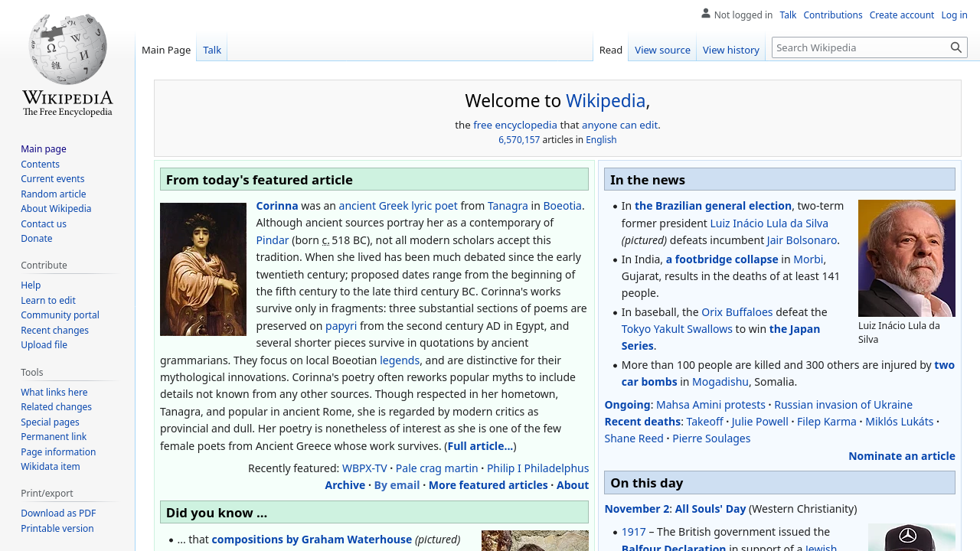
Task: Open Community portal link
Action: (60, 315)
